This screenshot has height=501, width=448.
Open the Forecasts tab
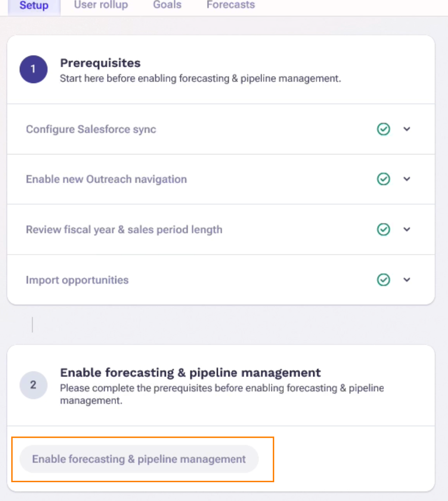(x=231, y=6)
